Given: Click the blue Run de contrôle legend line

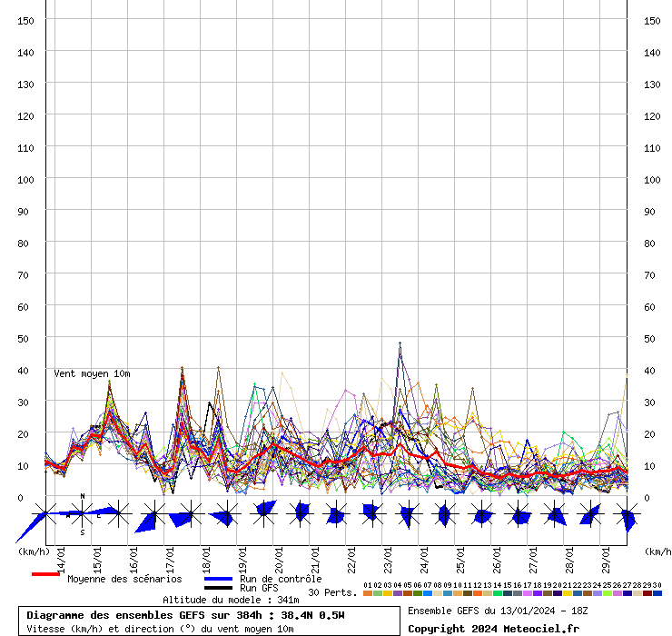Looking at the screenshot, I should pos(218,579).
